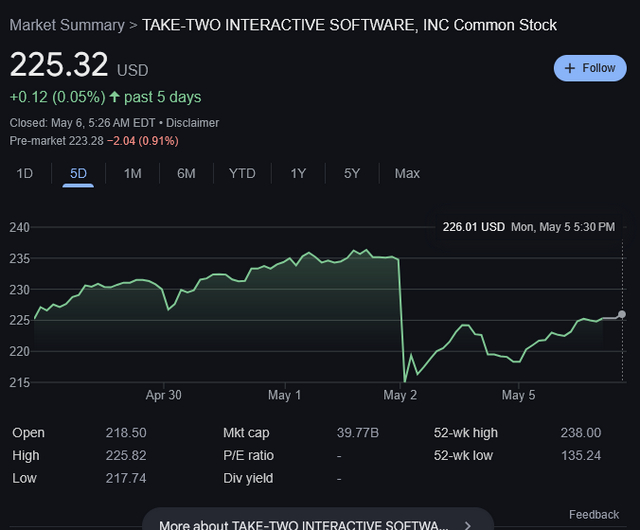Click the 226.01 USD chart tooltip
The height and width of the screenshot is (530, 640).
click(x=529, y=227)
